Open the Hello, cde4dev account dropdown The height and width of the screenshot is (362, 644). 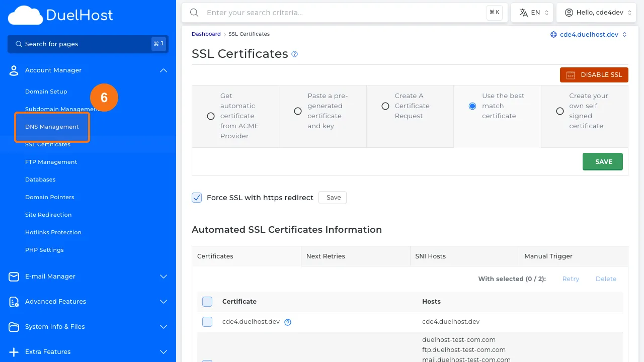tap(596, 12)
